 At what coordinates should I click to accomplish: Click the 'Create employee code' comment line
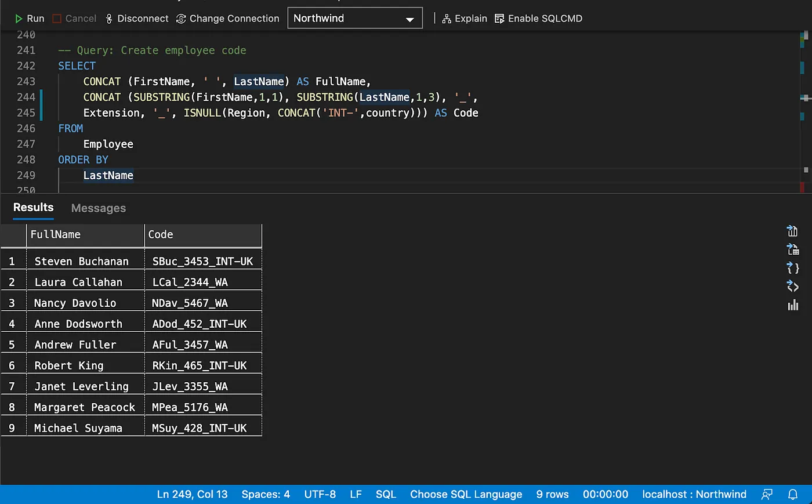[153, 50]
